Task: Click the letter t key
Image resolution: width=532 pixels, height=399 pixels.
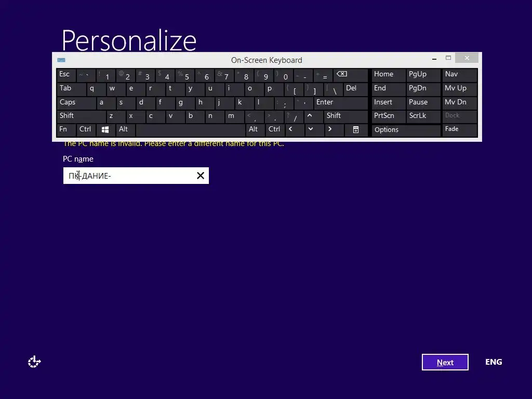Action: [175, 89]
